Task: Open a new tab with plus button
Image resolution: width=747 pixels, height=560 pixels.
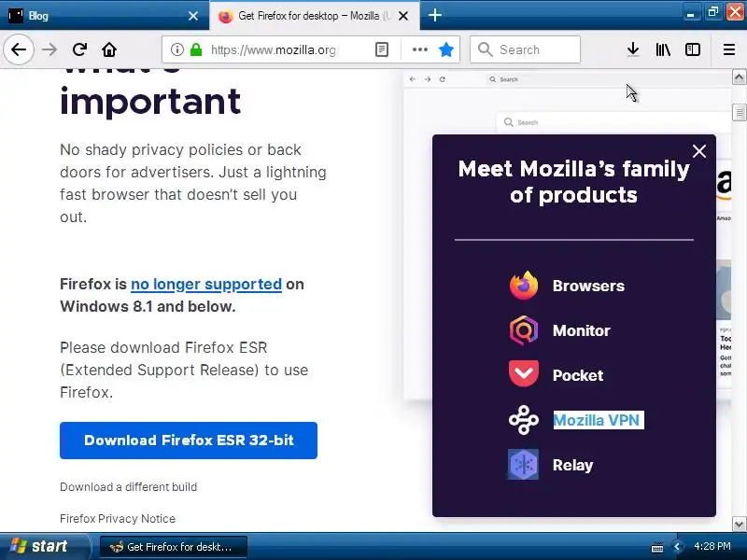Action: 434,15
